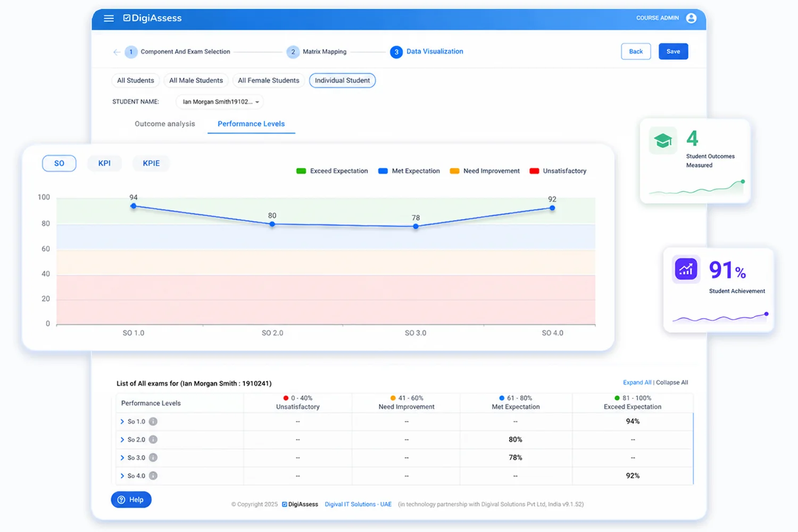798x532 pixels.
Task: Select the All Female Students filter
Action: [269, 80]
